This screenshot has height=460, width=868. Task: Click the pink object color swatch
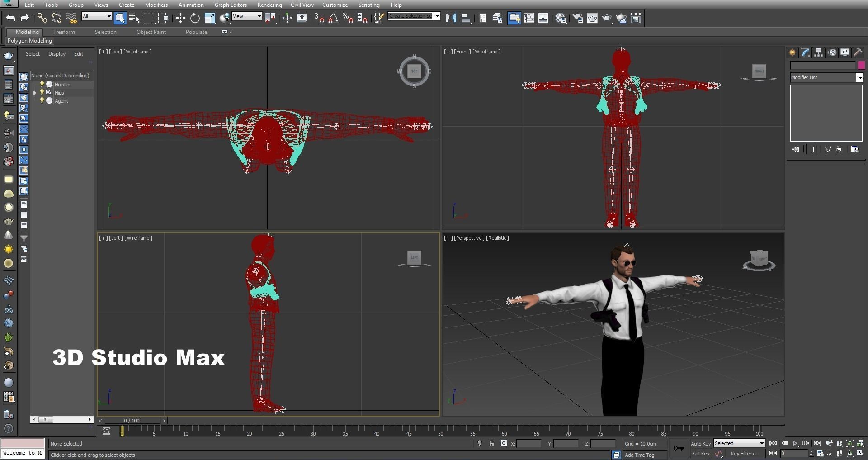[x=861, y=66]
